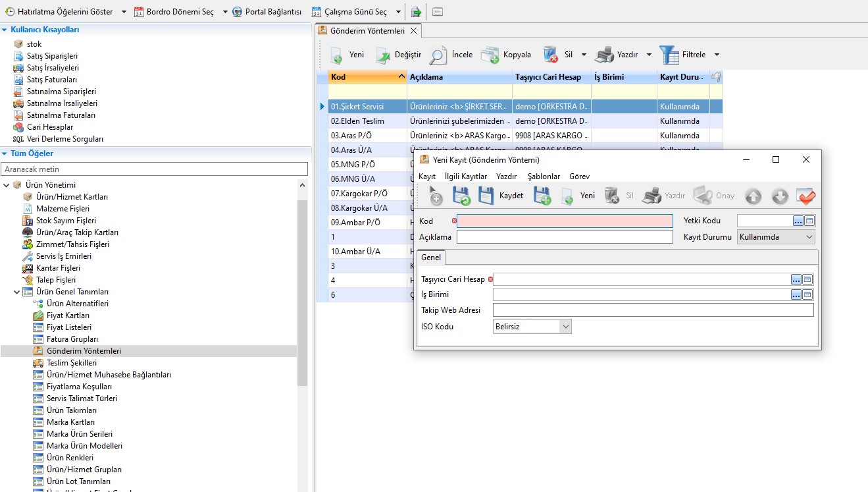868x492 pixels.
Task: Expand the Filtrele dropdown arrow
Action: click(717, 55)
